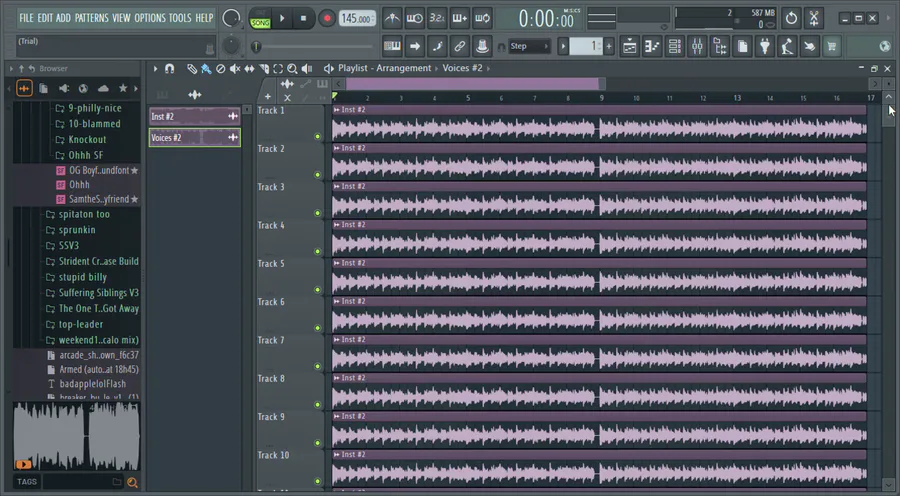Select the playlist Draw pencil tool
This screenshot has height=496, width=900.
click(192, 69)
